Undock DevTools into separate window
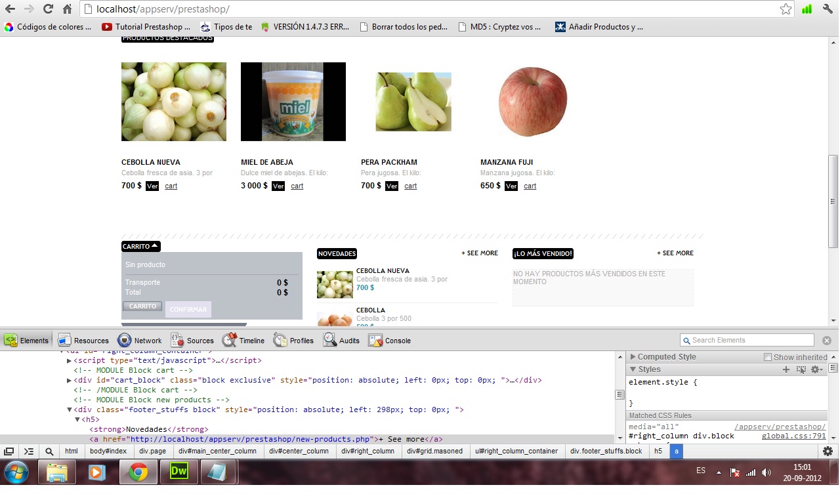The height and width of the screenshot is (504, 840). coord(9,451)
